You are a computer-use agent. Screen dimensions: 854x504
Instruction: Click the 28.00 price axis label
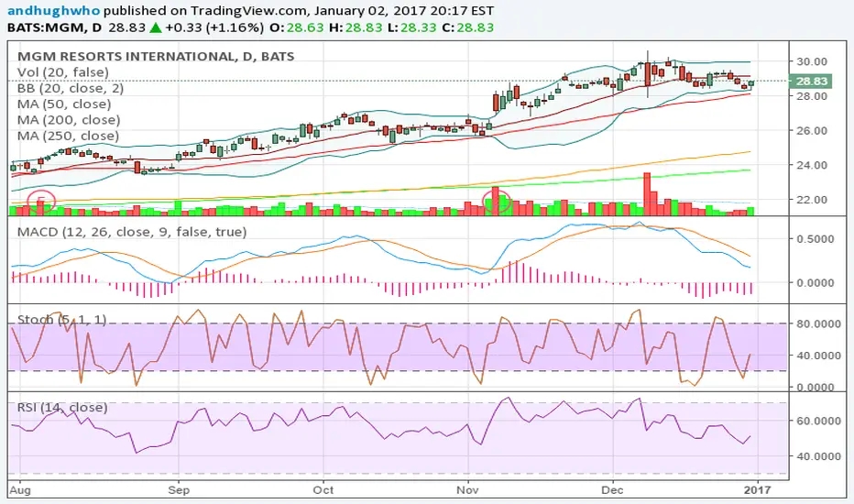point(812,96)
